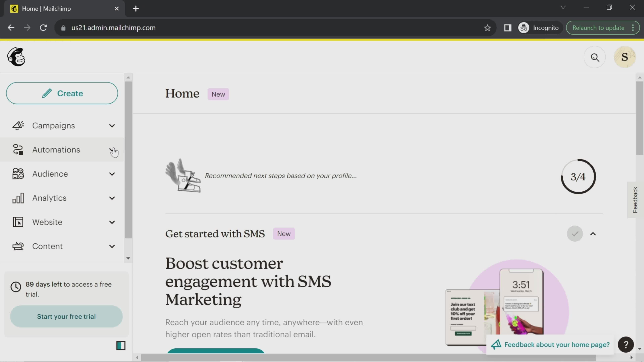Viewport: 644px width, 362px height.
Task: Collapse the Get started with SMS section
Action: (593, 233)
